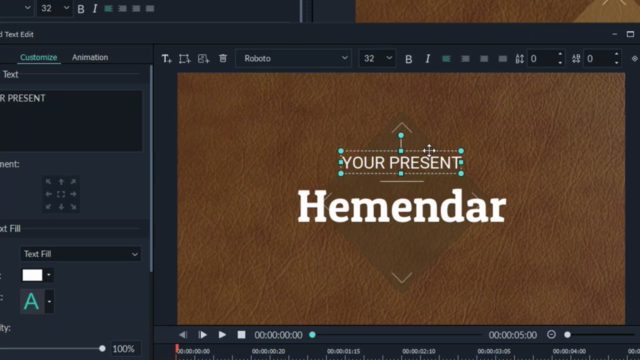This screenshot has height=360, width=640.
Task: Toggle Italic in Advanced Text Edit toolbar
Action: [427, 59]
